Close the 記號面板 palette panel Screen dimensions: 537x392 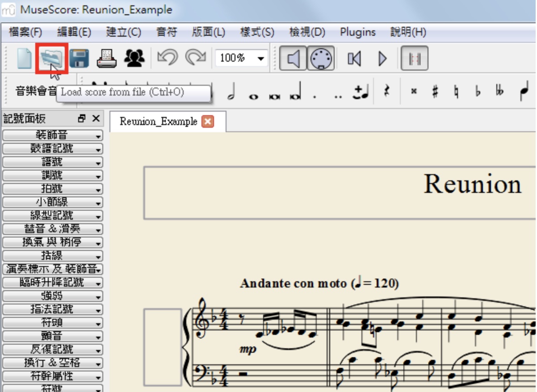[x=96, y=119]
